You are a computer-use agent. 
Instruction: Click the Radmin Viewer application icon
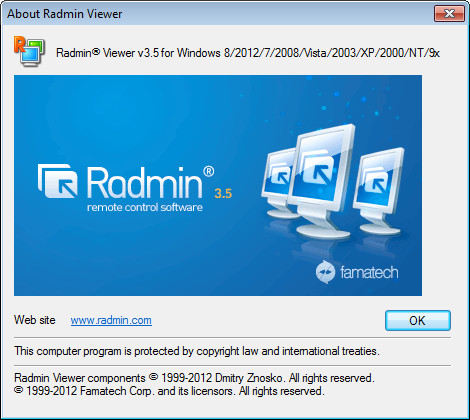(29, 52)
